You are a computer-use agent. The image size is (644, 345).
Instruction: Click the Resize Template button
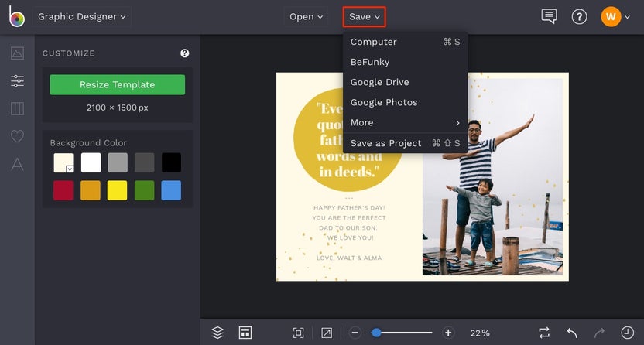[x=117, y=84]
